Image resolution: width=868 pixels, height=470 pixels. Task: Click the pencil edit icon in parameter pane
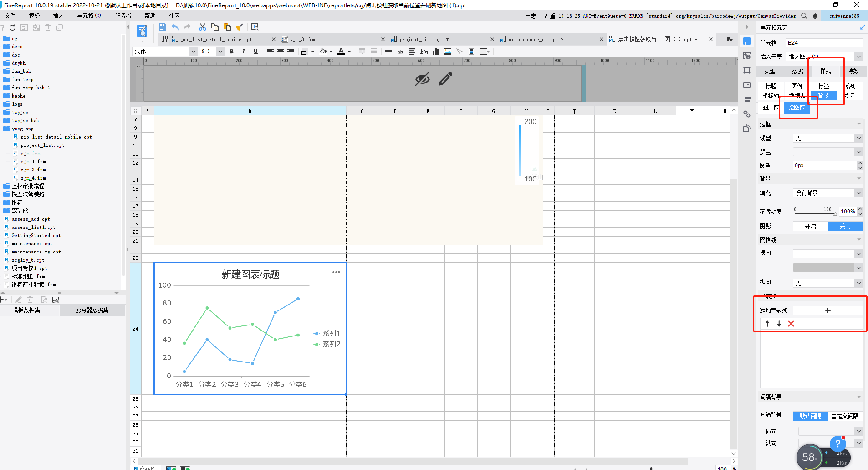(x=445, y=79)
